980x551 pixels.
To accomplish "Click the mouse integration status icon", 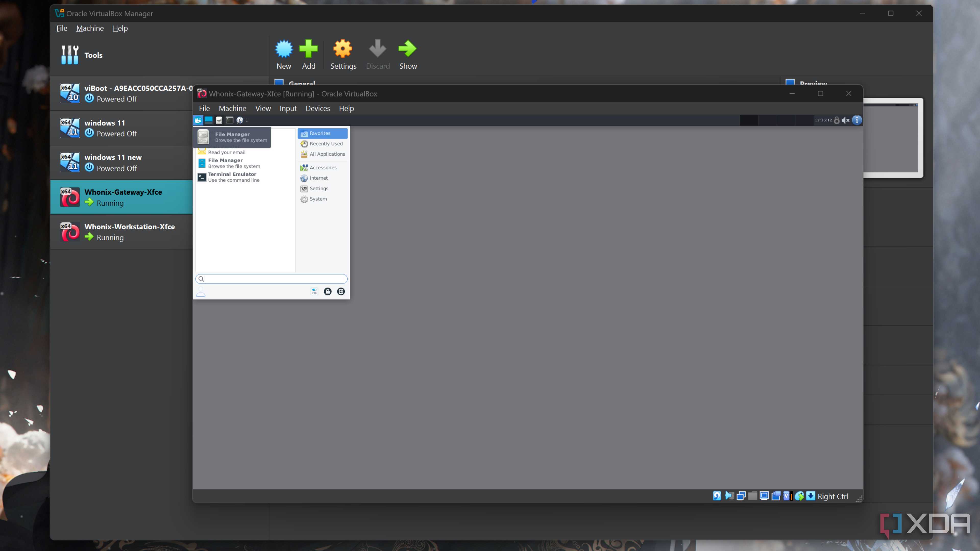I will pyautogui.click(x=799, y=496).
